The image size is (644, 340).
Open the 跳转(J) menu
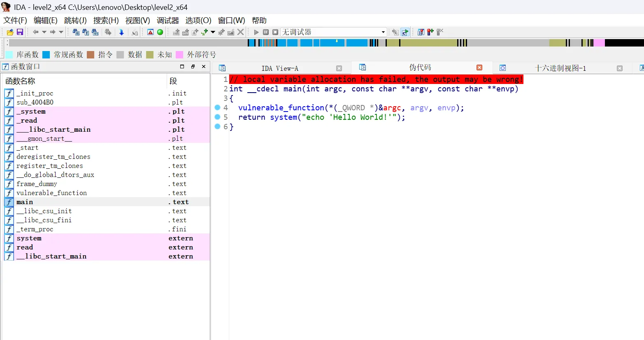click(x=75, y=20)
